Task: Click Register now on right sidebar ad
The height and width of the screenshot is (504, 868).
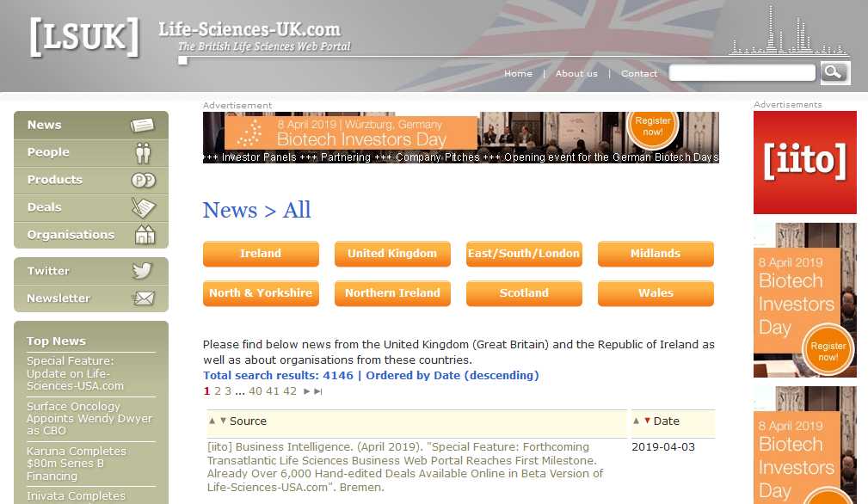Action: [828, 350]
